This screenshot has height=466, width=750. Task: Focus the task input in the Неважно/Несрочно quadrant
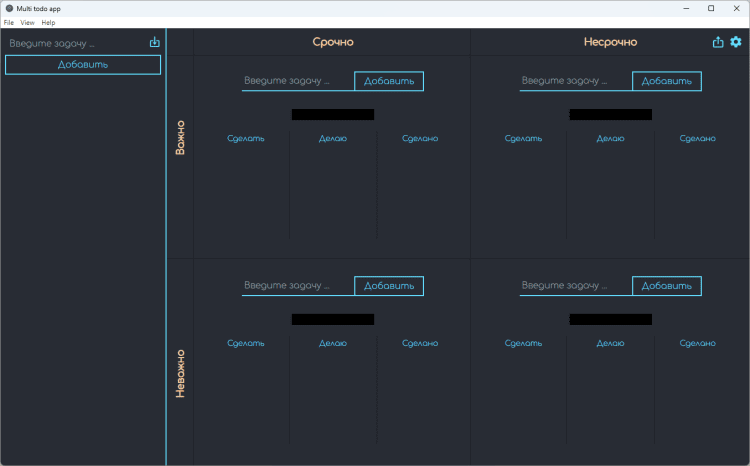coord(576,286)
